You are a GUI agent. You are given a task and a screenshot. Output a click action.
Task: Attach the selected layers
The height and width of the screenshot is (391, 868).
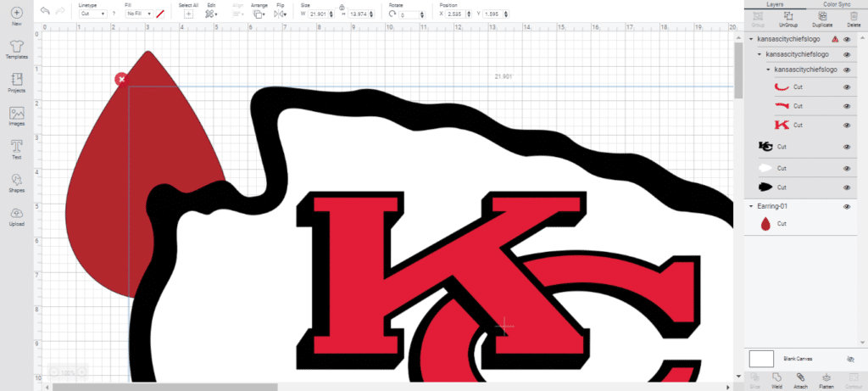click(x=800, y=381)
